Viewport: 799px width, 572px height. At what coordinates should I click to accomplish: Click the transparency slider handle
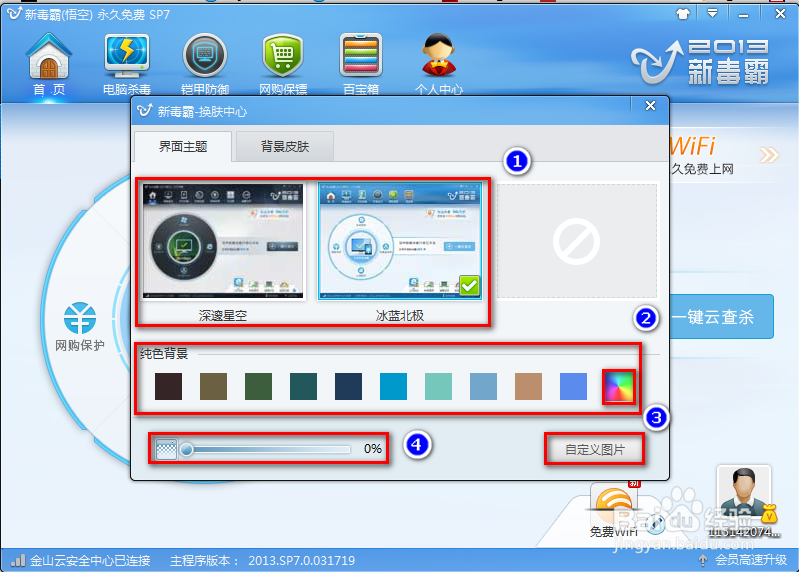(187, 449)
